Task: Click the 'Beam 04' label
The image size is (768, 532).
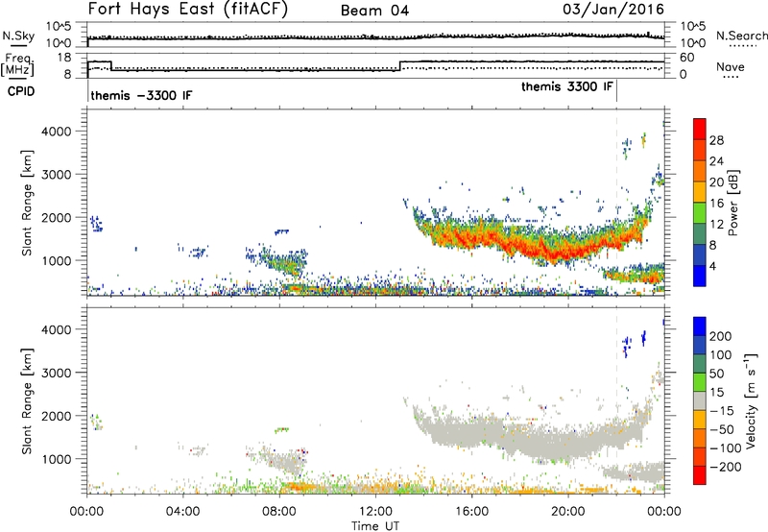Action: click(374, 11)
